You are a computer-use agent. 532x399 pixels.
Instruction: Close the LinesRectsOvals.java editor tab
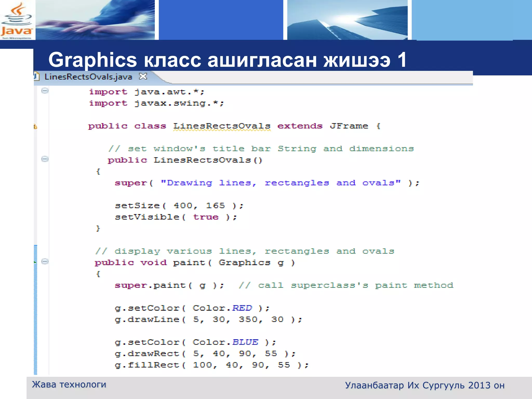pos(143,76)
